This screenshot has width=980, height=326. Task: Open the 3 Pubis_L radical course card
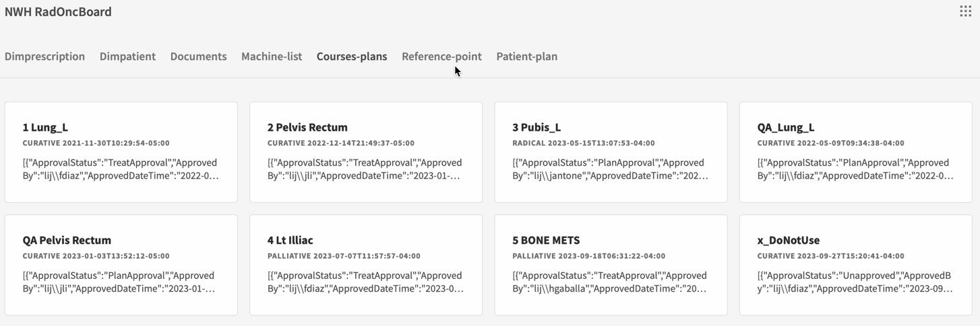611,152
